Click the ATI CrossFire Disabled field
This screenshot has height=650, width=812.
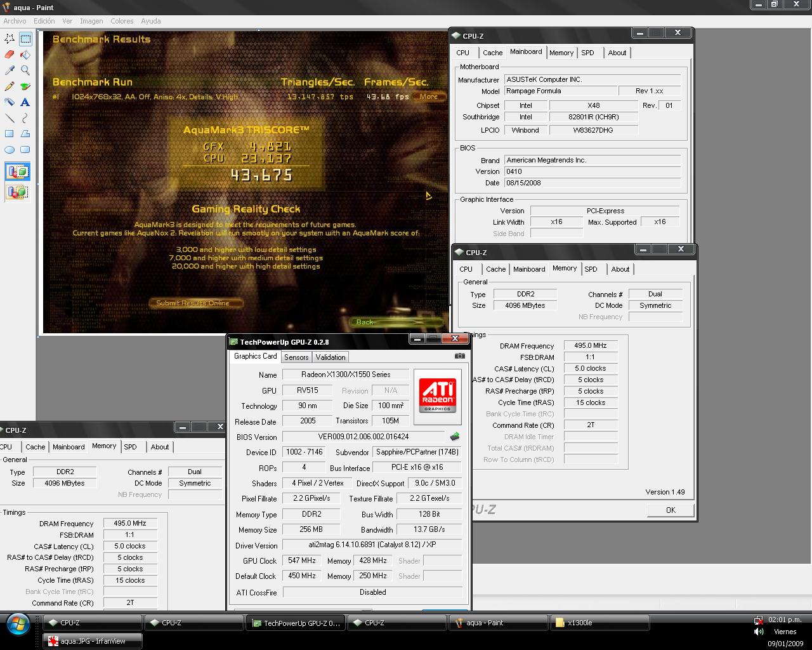[372, 592]
